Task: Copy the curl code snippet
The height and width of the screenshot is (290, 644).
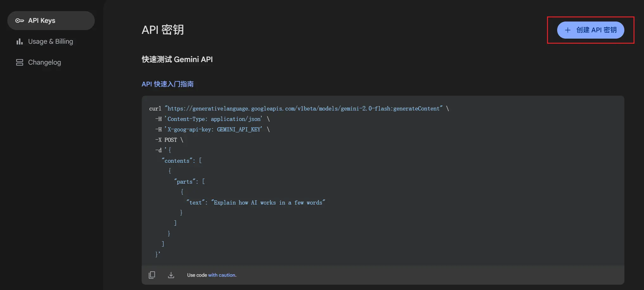Action: click(152, 275)
